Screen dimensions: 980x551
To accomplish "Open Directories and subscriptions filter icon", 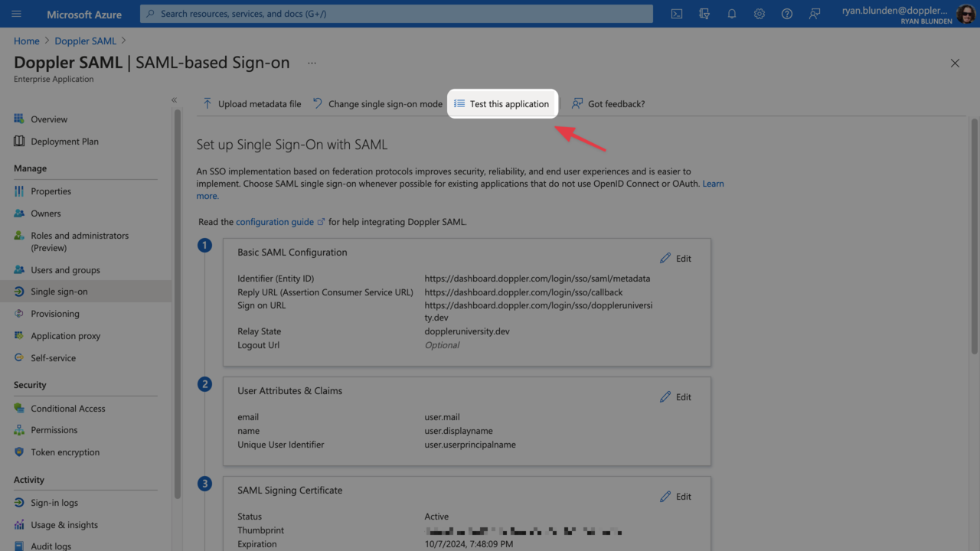I will tap(704, 14).
